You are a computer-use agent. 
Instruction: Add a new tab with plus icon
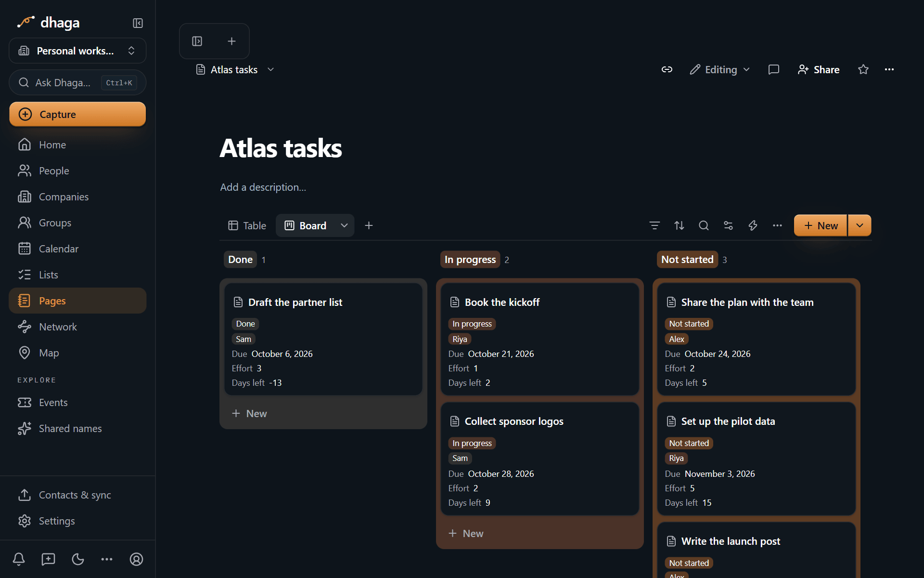[x=231, y=41]
